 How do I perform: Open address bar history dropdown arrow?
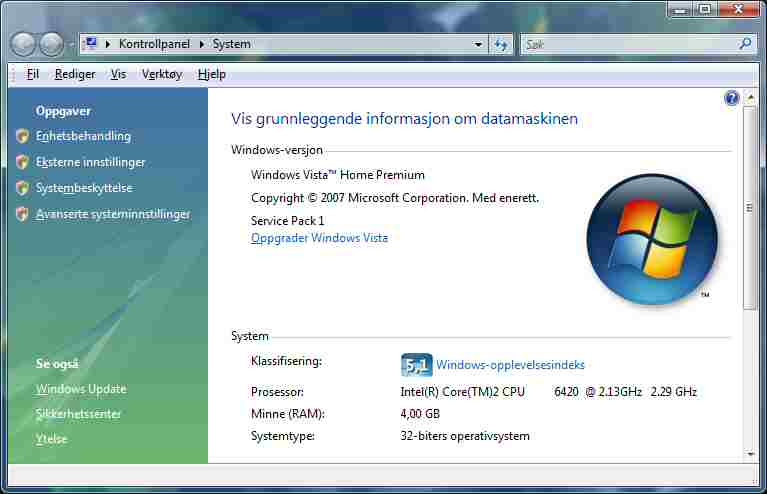click(x=478, y=45)
